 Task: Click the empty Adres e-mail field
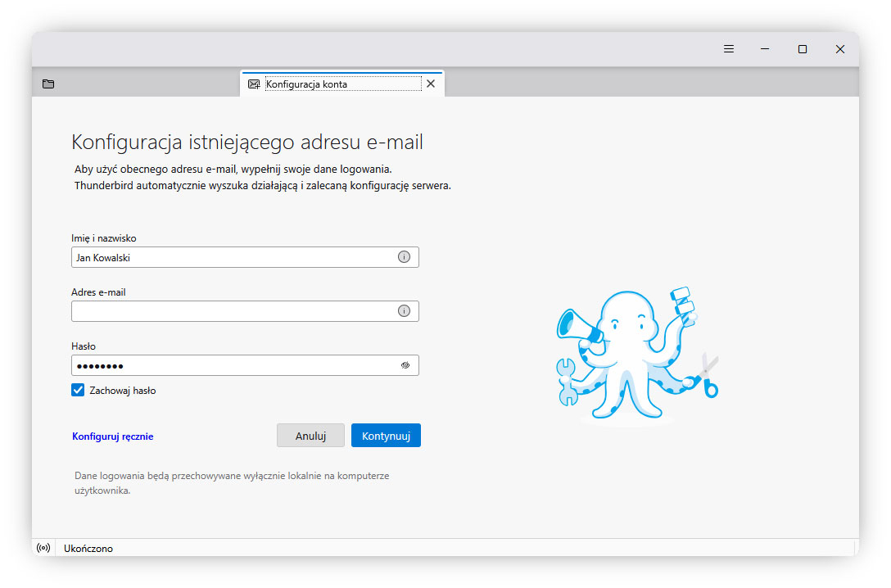229,310
